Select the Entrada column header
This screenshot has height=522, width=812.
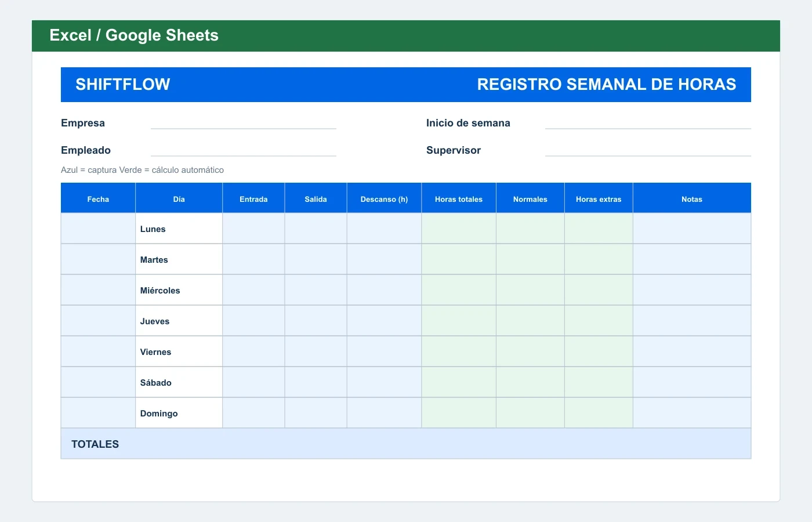(x=253, y=198)
